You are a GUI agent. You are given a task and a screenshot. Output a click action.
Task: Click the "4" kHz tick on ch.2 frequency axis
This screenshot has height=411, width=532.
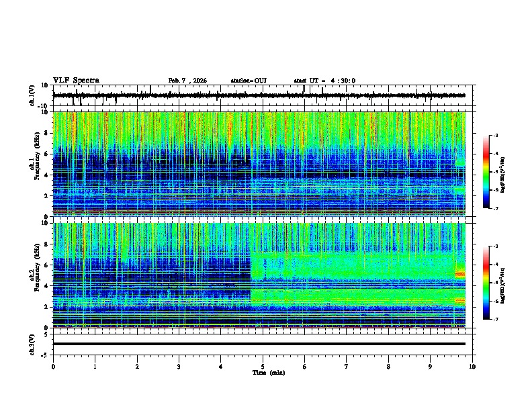tap(46, 286)
